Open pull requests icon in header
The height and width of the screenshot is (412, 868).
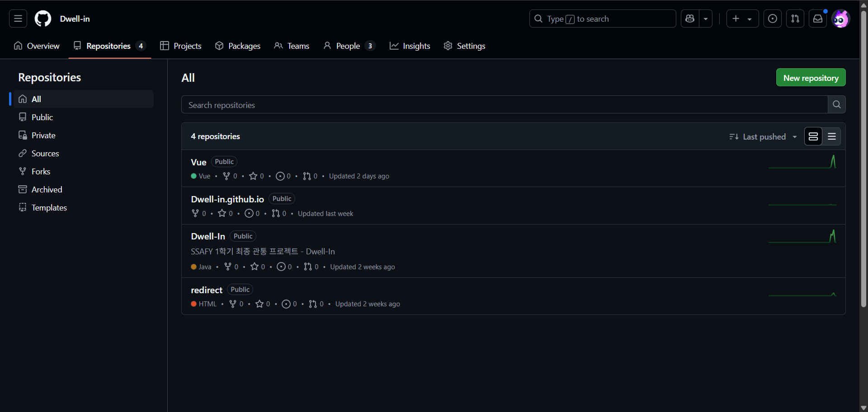tap(795, 19)
